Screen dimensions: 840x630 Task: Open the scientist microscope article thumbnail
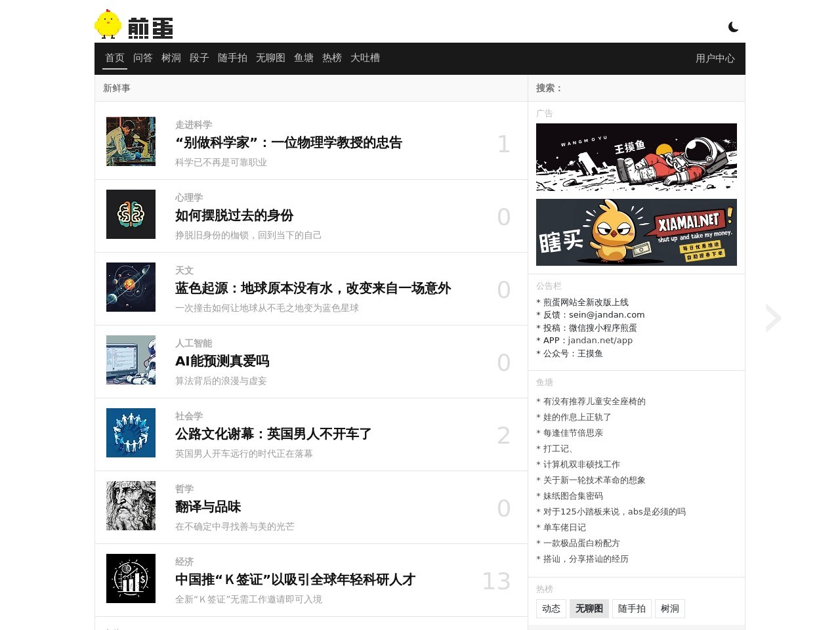coord(131,141)
